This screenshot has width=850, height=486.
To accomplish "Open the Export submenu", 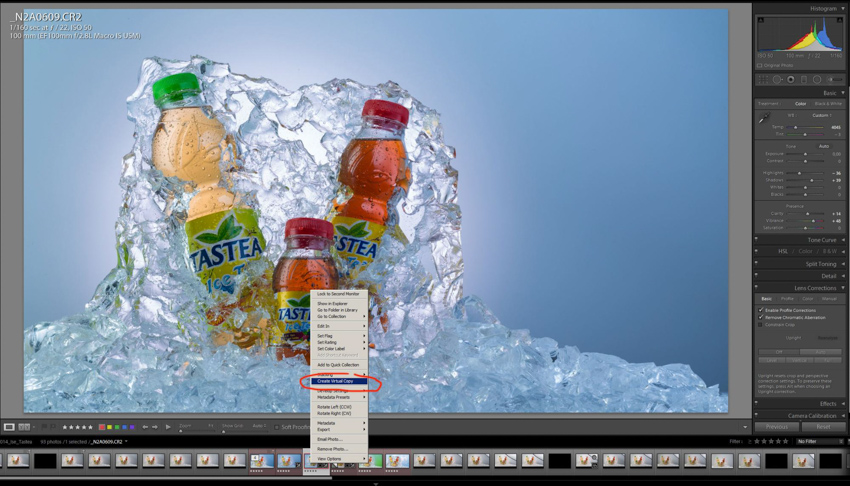I will point(339,430).
